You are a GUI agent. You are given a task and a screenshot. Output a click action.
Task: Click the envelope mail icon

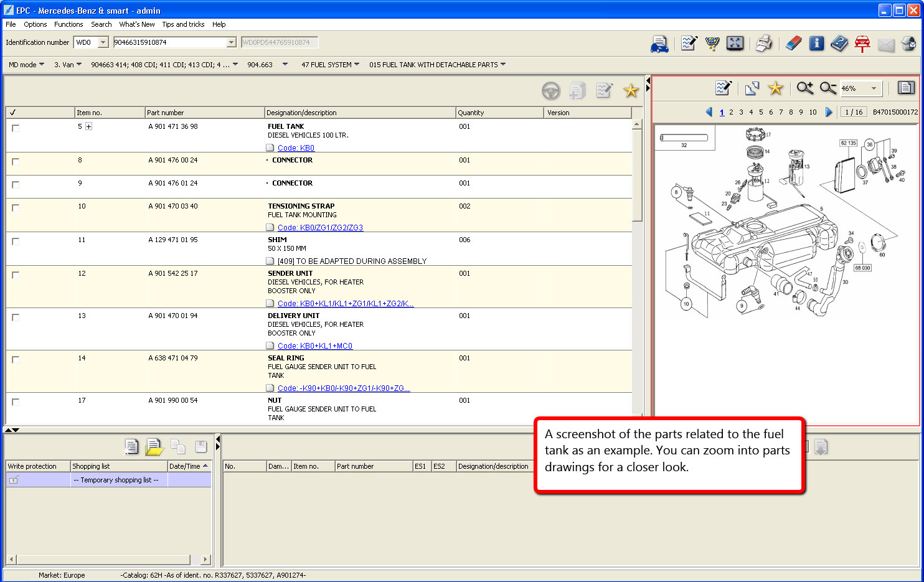(886, 44)
